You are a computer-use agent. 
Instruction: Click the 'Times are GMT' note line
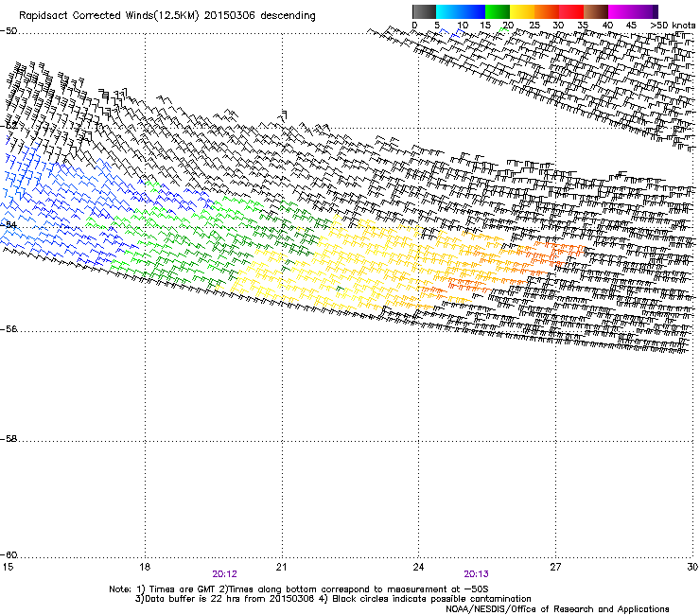pyautogui.click(x=299, y=589)
